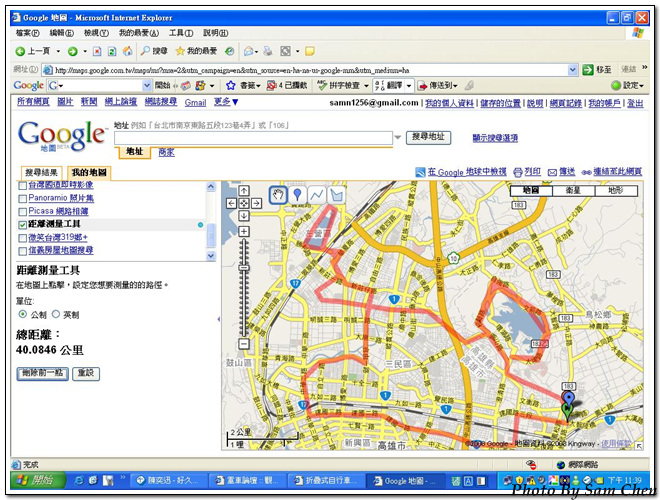The width and height of the screenshot is (660, 500).
Task: Click the IE Stop button
Action: click(x=97, y=51)
